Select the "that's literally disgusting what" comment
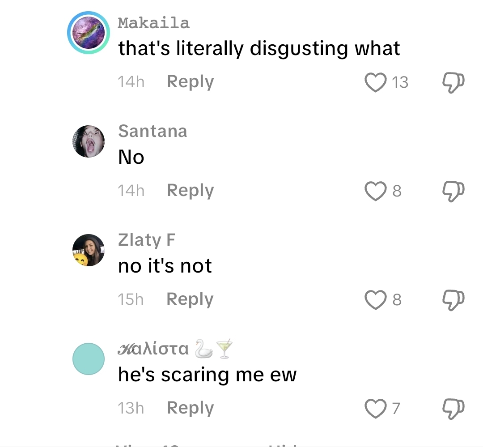Screen dimensions: 483x448 coord(259,48)
